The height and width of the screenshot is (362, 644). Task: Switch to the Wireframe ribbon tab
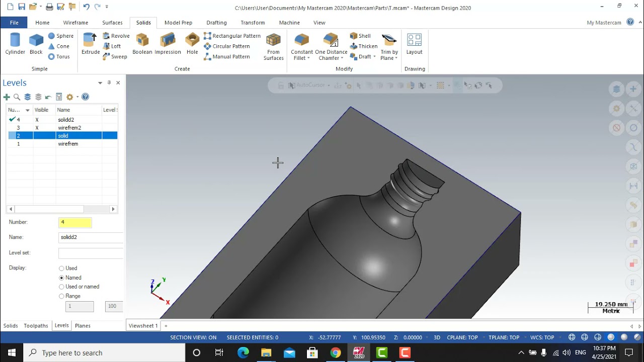(x=75, y=23)
